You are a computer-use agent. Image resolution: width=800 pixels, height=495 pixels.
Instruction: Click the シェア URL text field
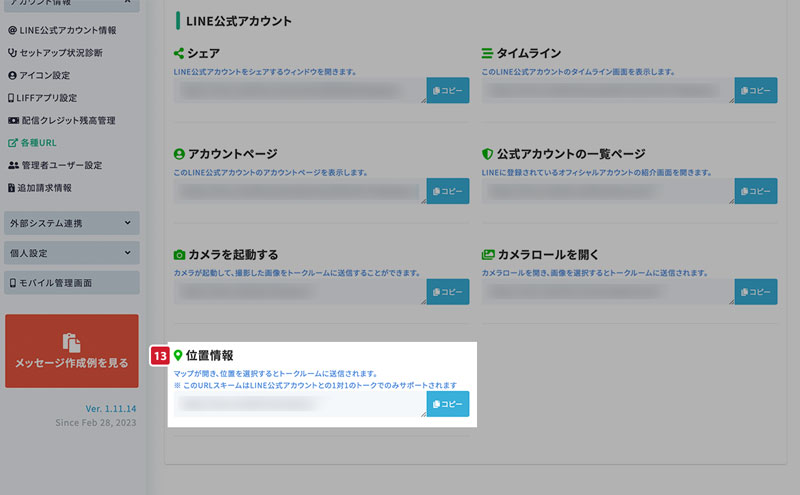(300, 90)
